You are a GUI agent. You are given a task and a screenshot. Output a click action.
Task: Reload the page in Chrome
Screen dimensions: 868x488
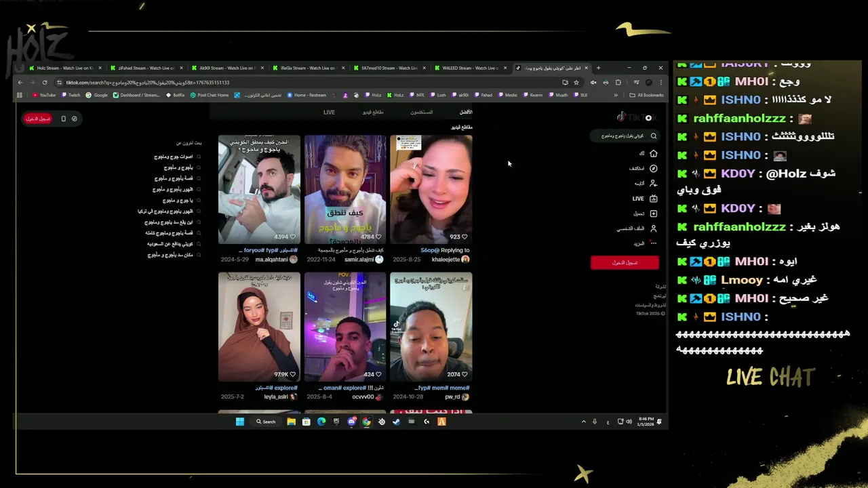[x=45, y=83]
